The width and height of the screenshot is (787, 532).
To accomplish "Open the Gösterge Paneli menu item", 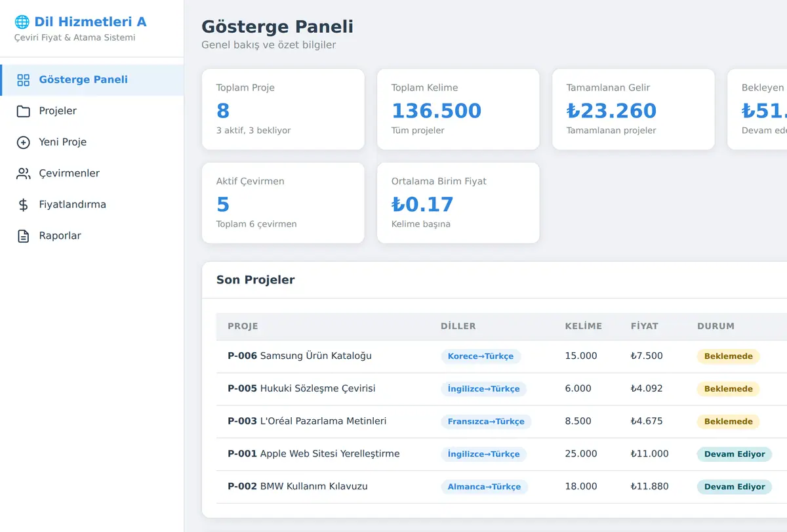I will point(92,80).
